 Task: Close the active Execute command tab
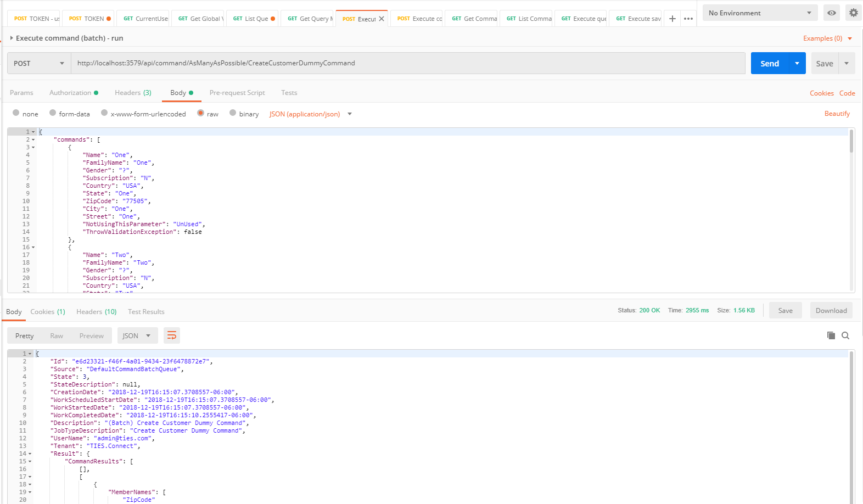[382, 19]
